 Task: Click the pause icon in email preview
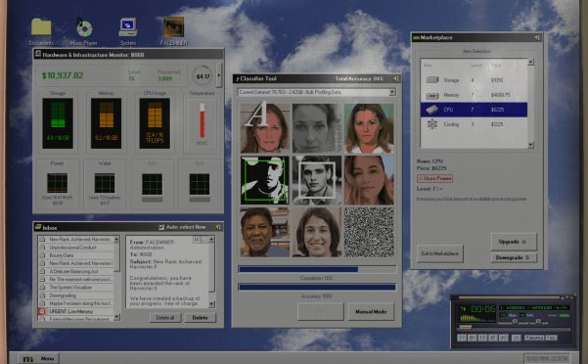pyautogui.click(x=196, y=239)
